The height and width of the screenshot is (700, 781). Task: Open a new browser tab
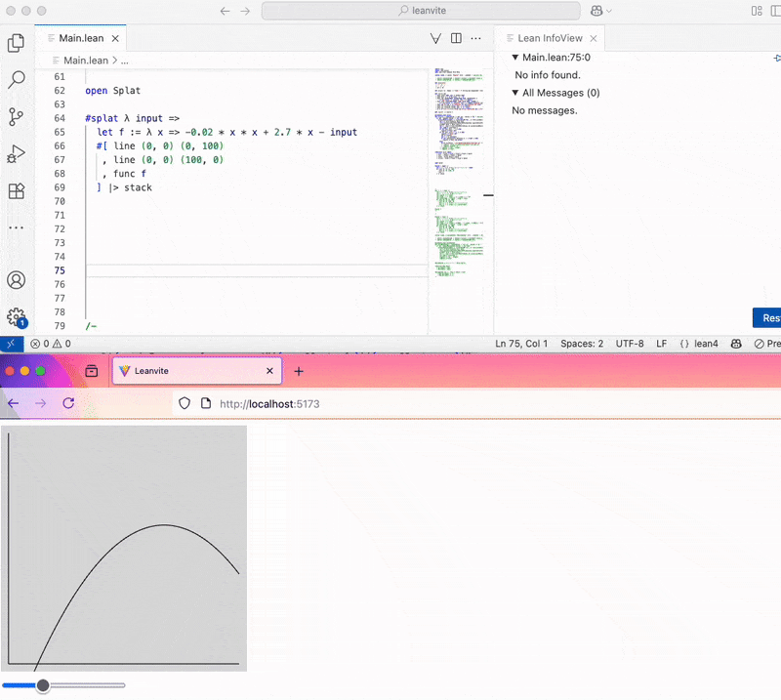coord(299,371)
